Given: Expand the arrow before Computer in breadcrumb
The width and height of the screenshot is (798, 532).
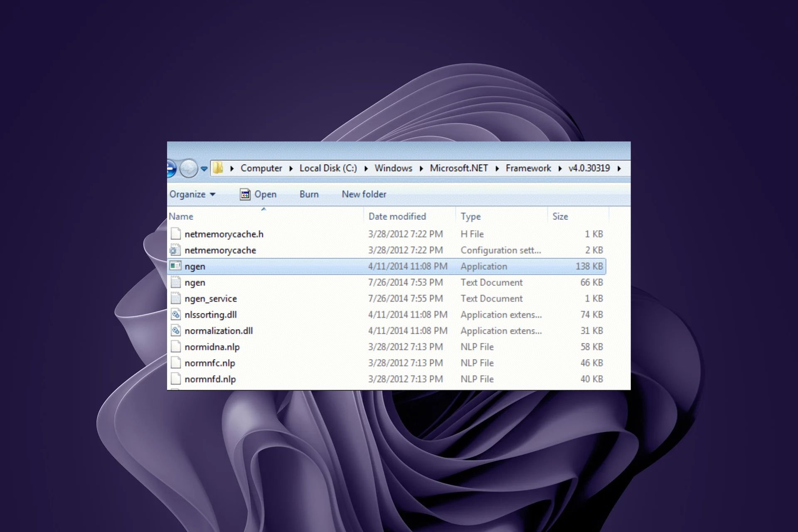Looking at the screenshot, I should point(232,168).
